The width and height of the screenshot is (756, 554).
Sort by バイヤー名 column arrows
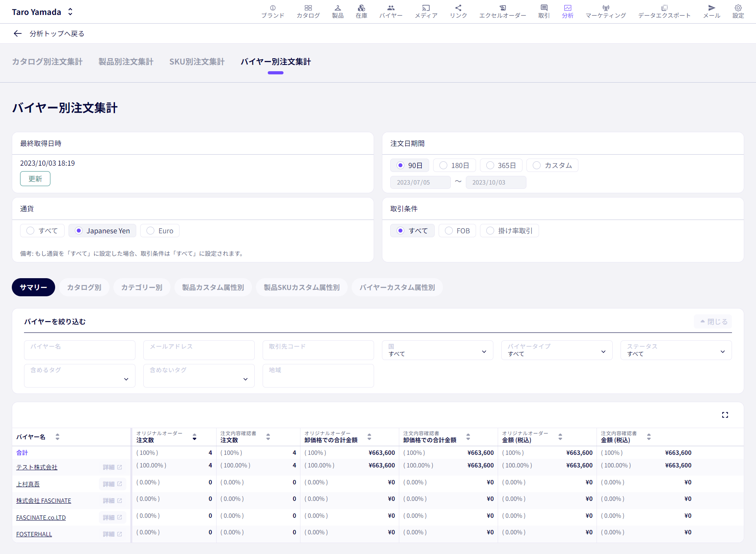[x=57, y=437]
